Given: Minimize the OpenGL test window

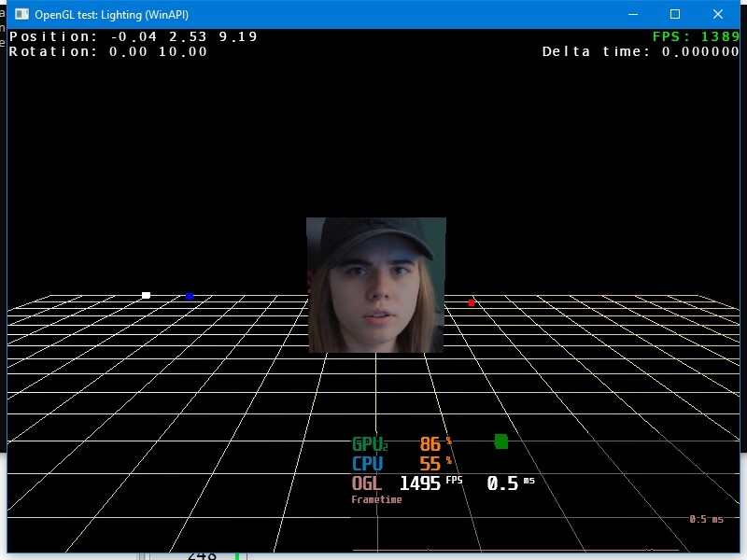Looking at the screenshot, I should coord(633,14).
